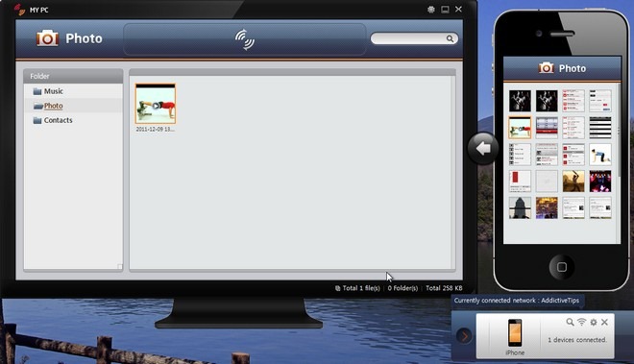Select the concert crowd photo on iPhone

[x=600, y=182]
